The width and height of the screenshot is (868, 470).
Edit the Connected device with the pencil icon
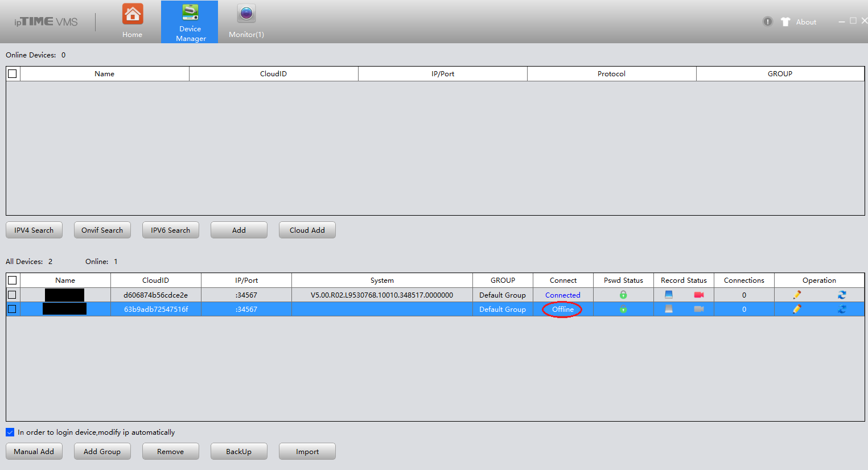[797, 295]
